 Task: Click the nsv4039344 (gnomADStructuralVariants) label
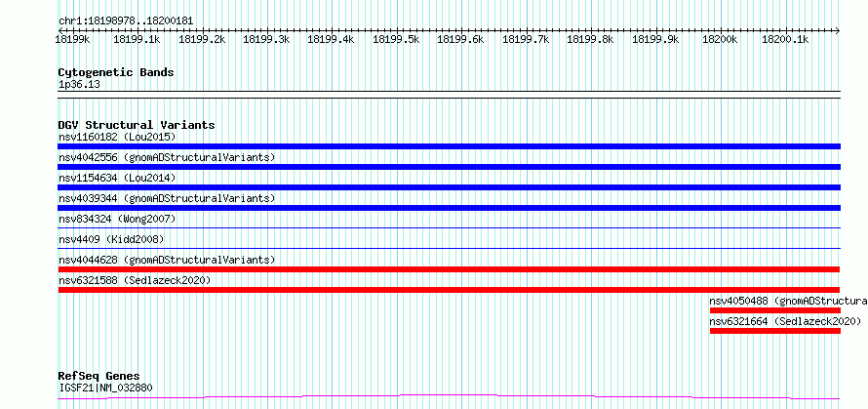coord(167,198)
